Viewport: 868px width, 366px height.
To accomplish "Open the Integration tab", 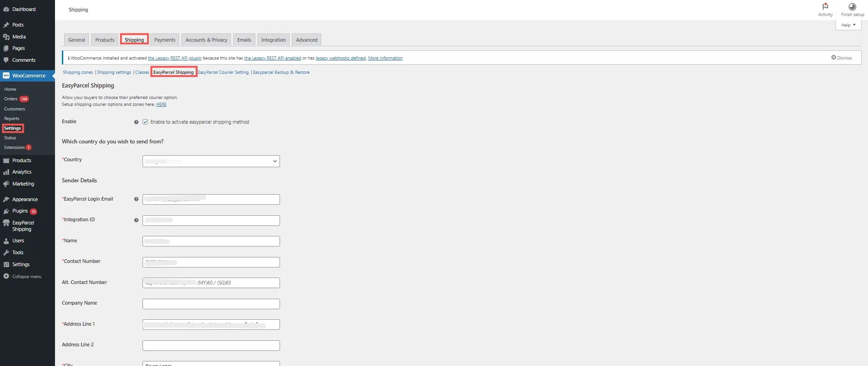I will pos(274,40).
